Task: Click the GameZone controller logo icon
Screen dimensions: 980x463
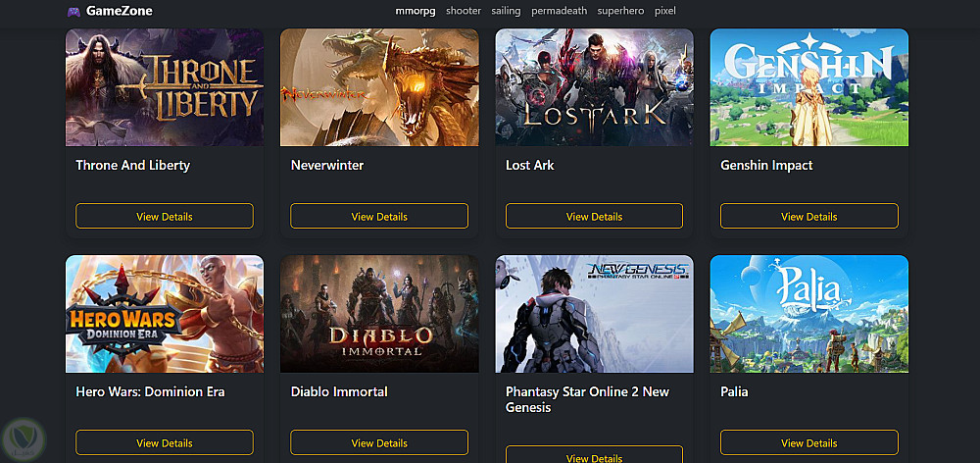Action: pos(73,11)
